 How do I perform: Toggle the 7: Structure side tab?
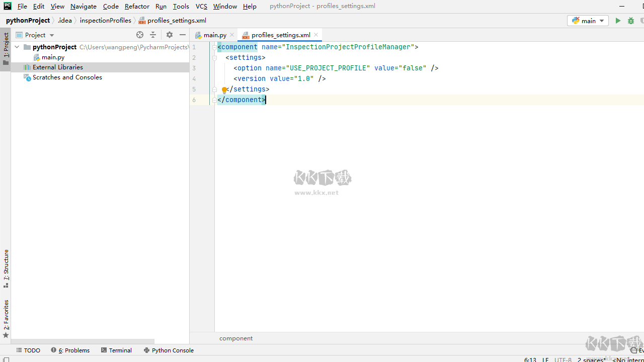pyautogui.click(x=6, y=268)
